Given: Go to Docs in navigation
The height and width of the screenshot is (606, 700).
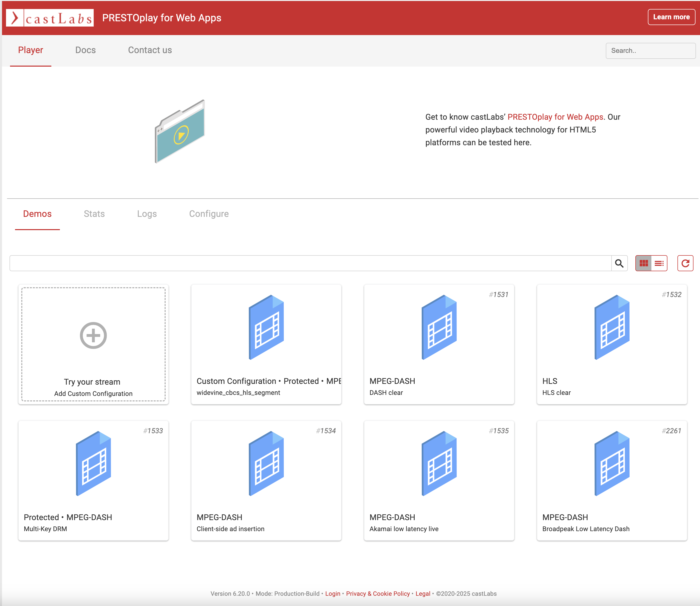Looking at the screenshot, I should tap(85, 50).
